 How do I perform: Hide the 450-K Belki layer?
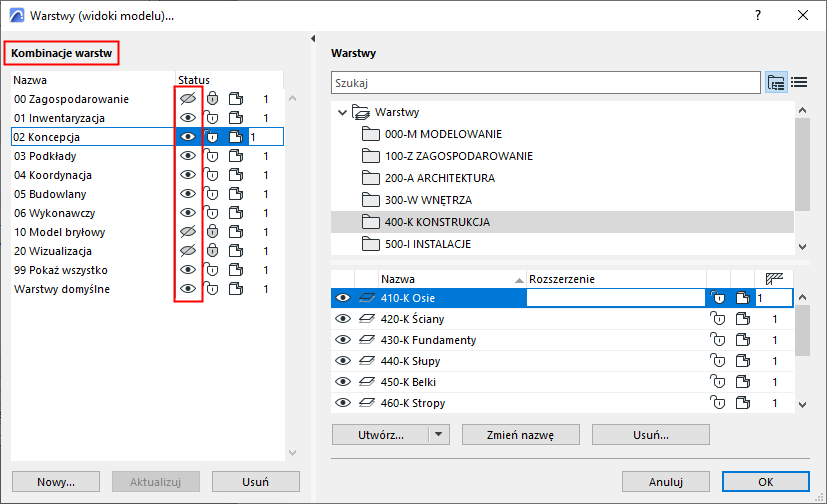pyautogui.click(x=343, y=382)
